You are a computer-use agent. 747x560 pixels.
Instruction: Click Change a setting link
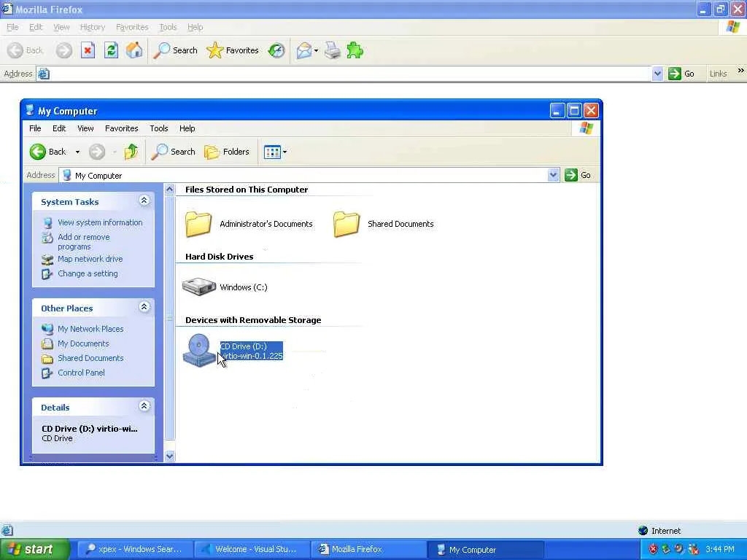pyautogui.click(x=88, y=274)
